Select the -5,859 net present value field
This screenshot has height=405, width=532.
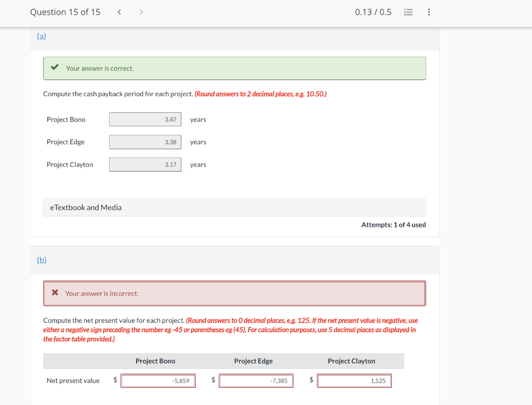[x=158, y=381]
